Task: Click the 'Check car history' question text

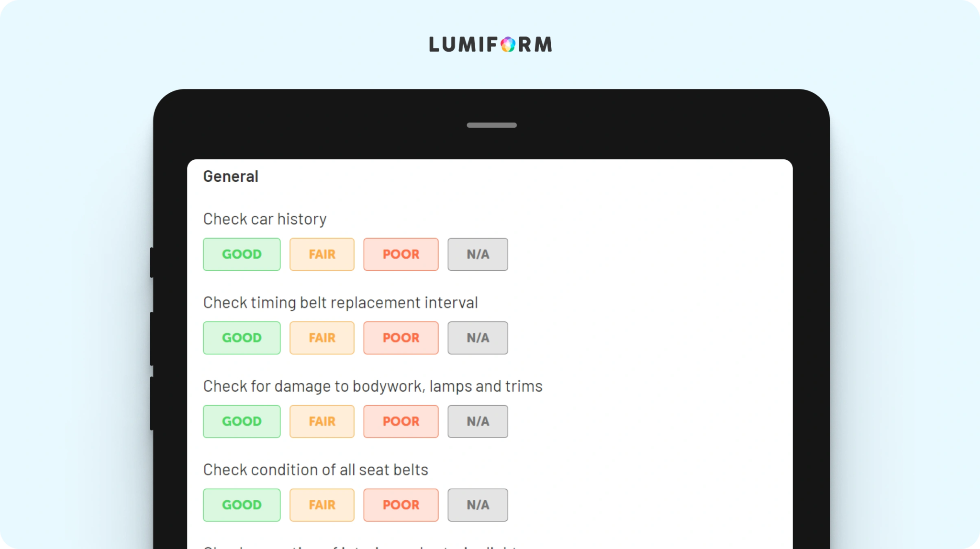Action: click(x=265, y=219)
